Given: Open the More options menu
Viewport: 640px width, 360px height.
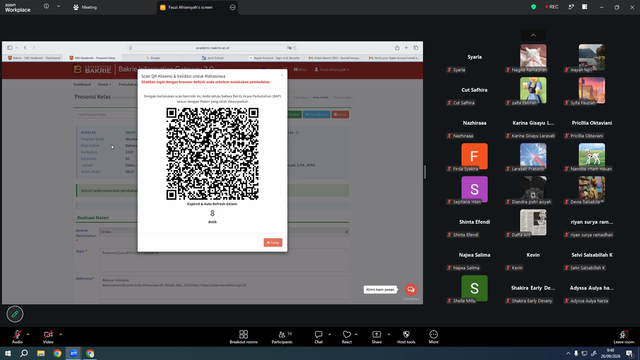Looking at the screenshot, I should point(433,337).
